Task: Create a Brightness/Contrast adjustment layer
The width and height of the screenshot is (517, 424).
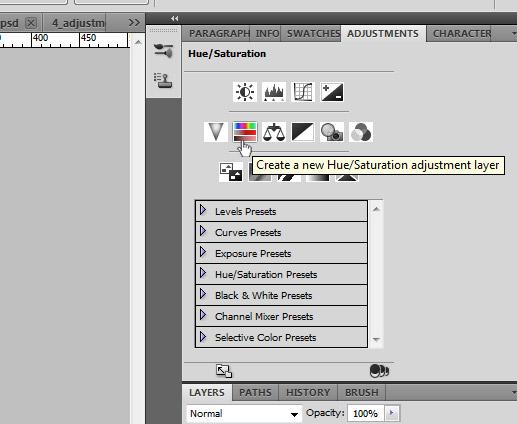Action: point(245,92)
